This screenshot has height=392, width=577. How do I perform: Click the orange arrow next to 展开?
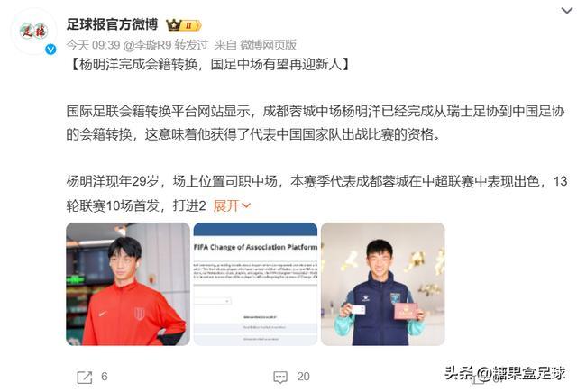tap(246, 206)
